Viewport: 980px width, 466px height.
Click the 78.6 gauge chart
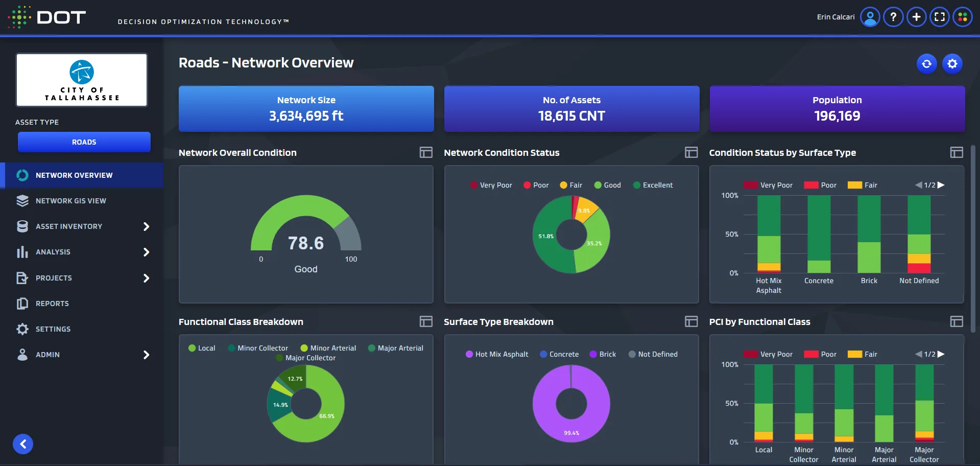click(306, 223)
